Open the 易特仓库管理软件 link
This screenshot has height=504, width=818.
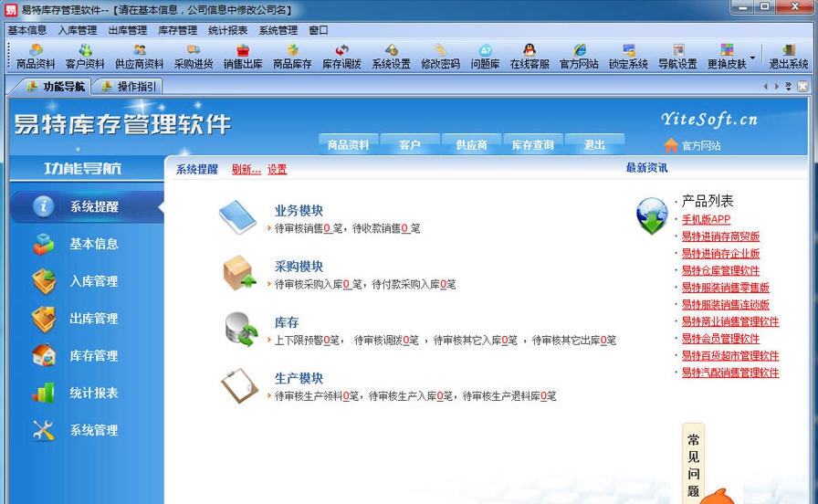pos(720,271)
